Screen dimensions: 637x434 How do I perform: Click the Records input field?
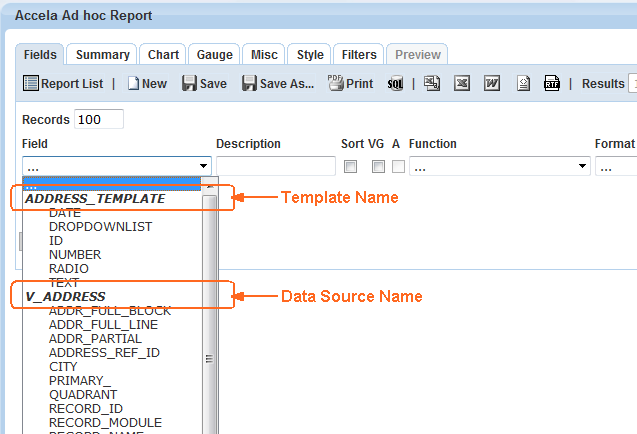pyautogui.click(x=98, y=120)
